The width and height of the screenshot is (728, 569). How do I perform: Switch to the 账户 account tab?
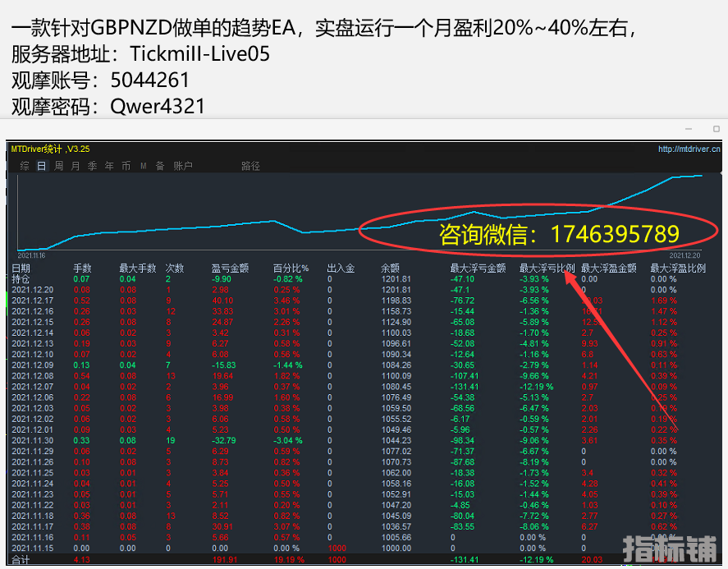click(x=183, y=166)
